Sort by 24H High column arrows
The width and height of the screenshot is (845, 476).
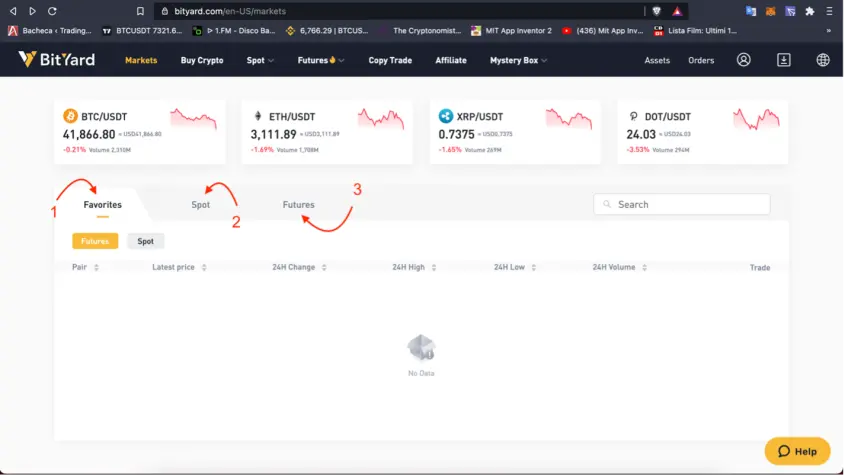pyautogui.click(x=434, y=267)
